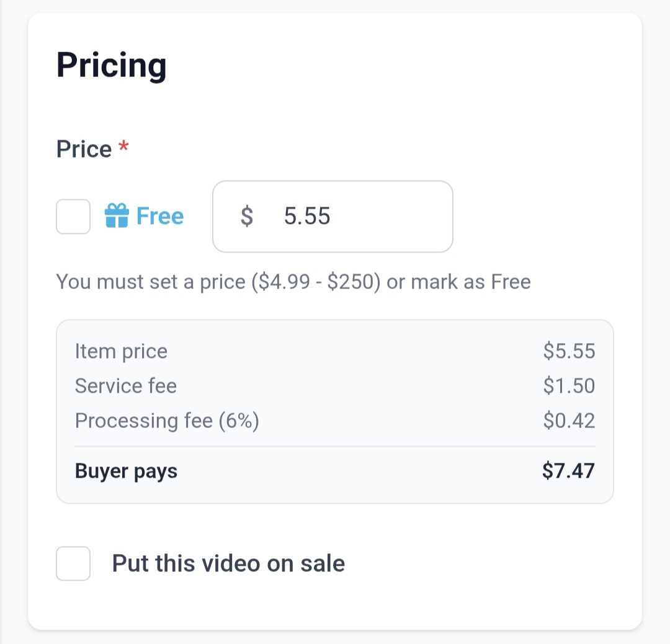Click the red required asterisk
The width and height of the screenshot is (670, 644).
click(123, 148)
